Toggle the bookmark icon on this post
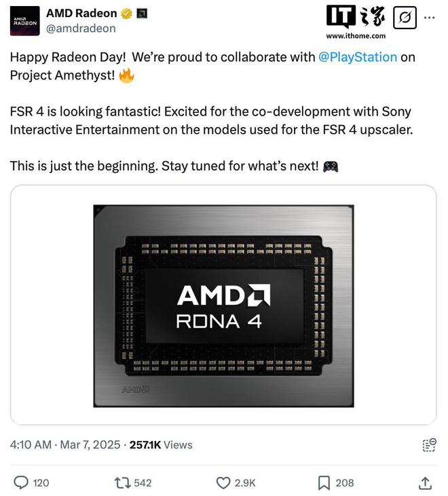 click(324, 482)
